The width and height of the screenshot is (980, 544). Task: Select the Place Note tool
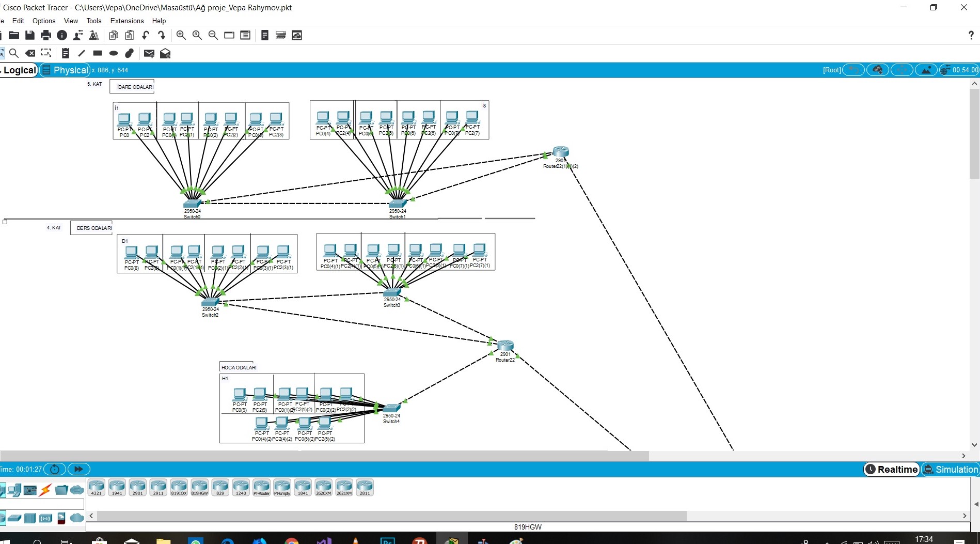click(x=65, y=53)
